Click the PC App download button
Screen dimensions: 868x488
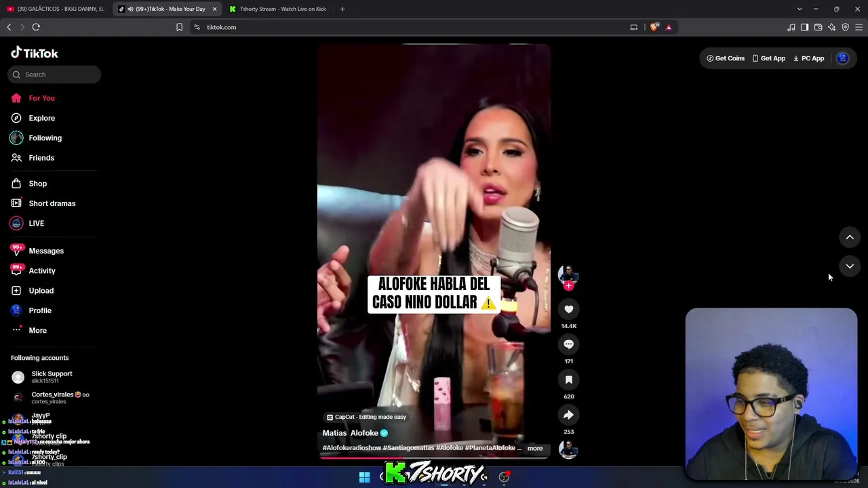click(808, 58)
